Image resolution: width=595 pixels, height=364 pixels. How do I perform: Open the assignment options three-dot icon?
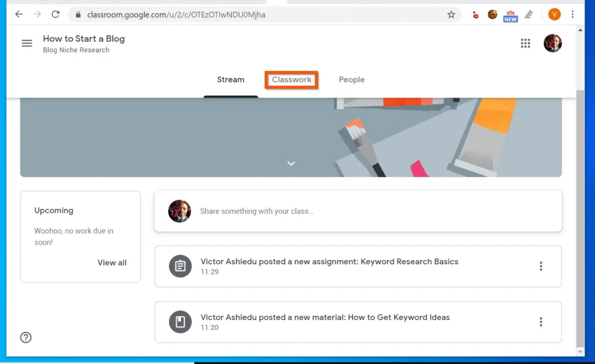[x=541, y=266]
